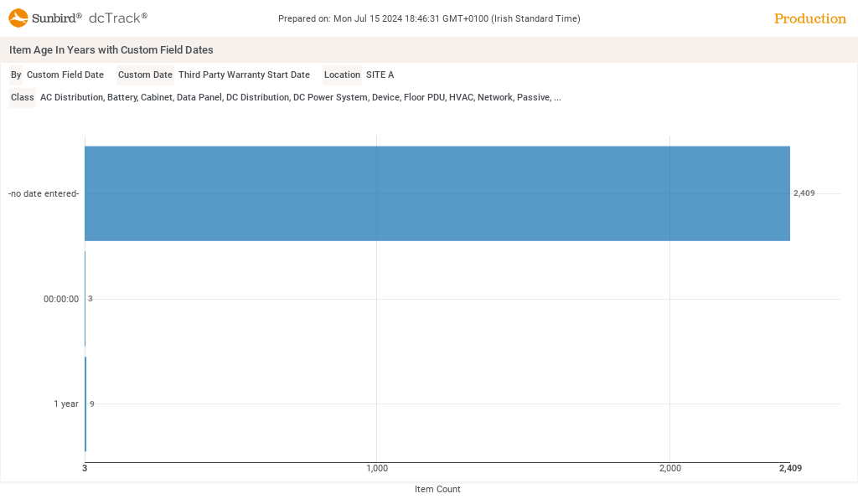Click the thin 1 year bar
Viewport: 858px width, 504px height.
coord(85,404)
